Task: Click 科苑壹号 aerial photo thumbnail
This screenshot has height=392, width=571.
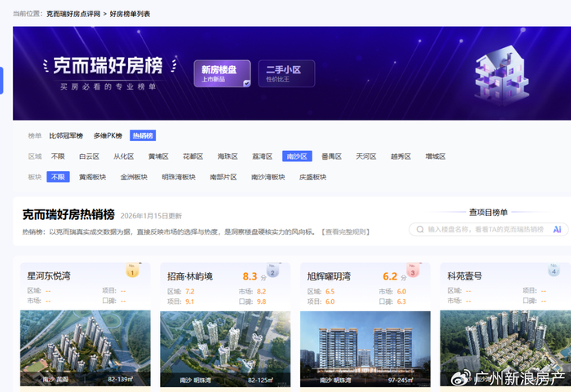Action: pyautogui.click(x=506, y=348)
